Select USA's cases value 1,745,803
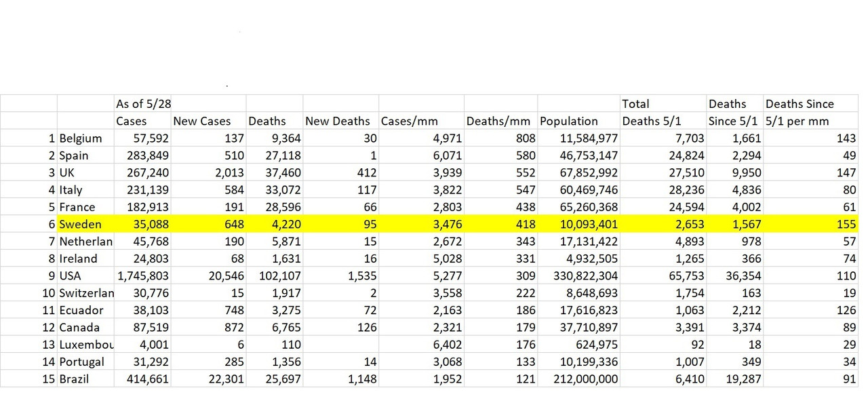 tap(142, 275)
